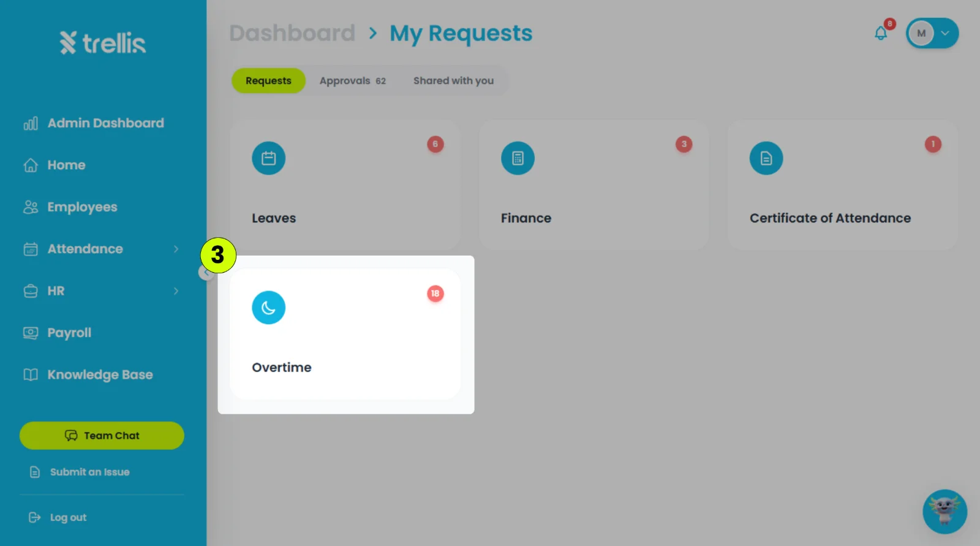980x546 pixels.
Task: Open notifications bell
Action: pos(881,33)
